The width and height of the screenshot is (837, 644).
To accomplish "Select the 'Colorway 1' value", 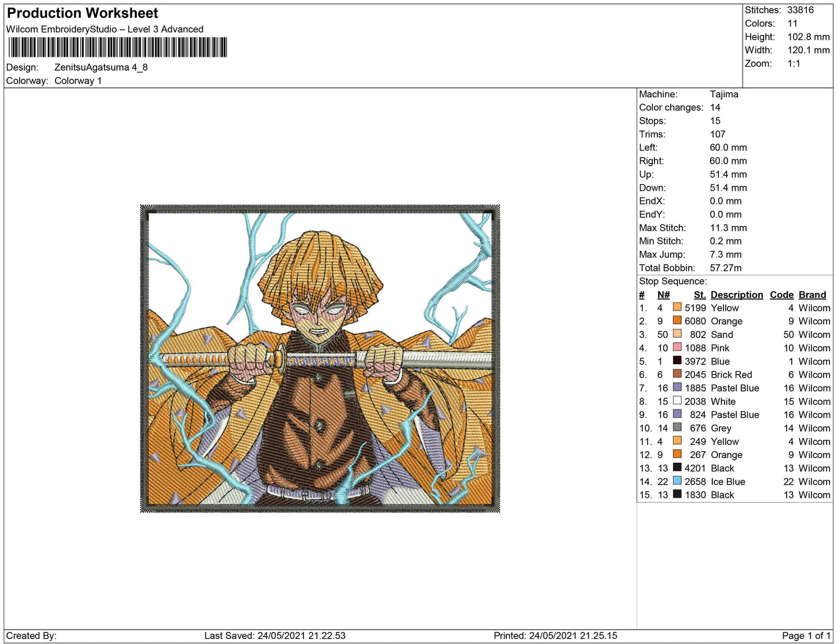I will (78, 80).
